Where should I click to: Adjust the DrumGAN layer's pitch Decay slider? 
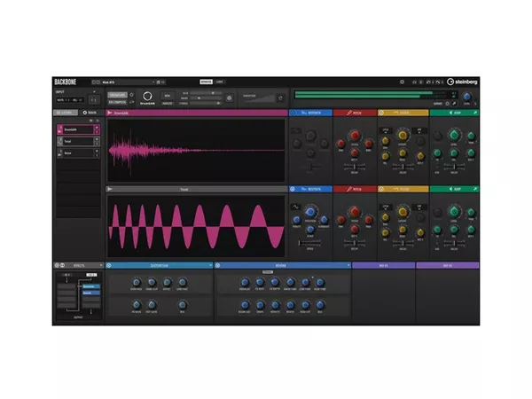coord(355,167)
